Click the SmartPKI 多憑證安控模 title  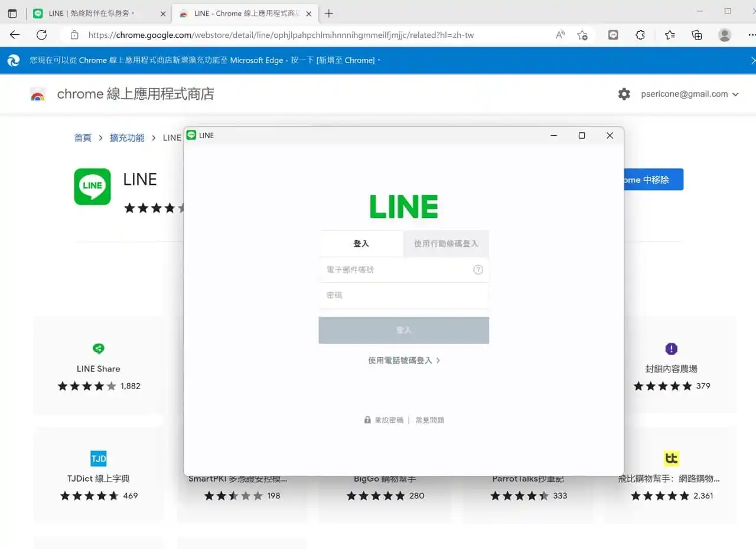pos(238,479)
